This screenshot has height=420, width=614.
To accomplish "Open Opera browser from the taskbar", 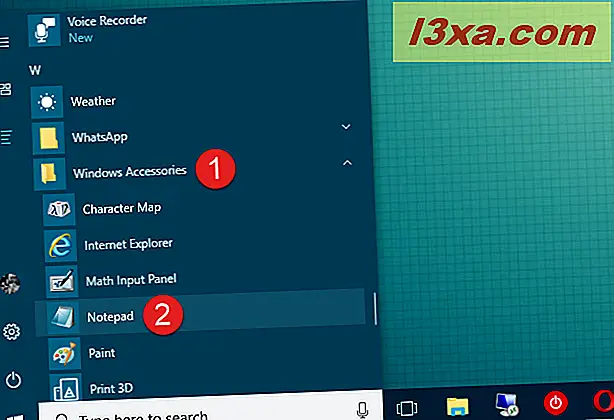I will (x=604, y=401).
